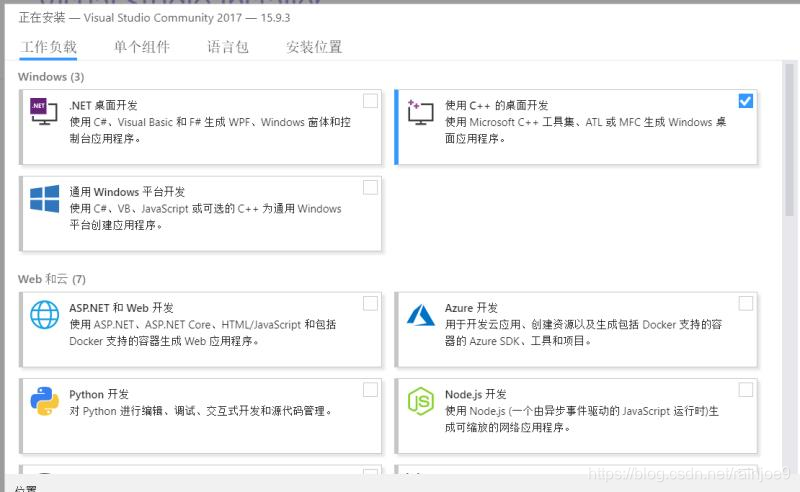Click the Python logo icon

pos(44,401)
